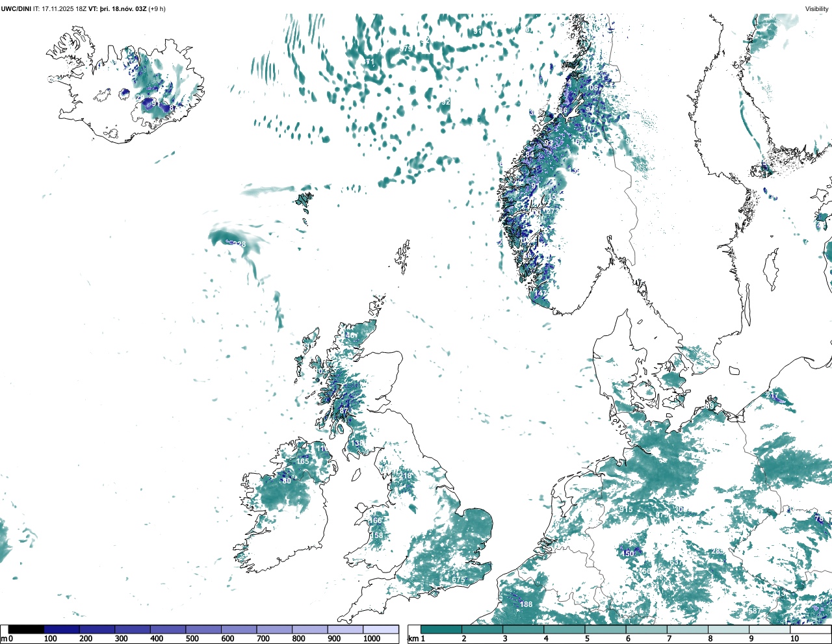Click the '158' value over south Wales

point(376,535)
